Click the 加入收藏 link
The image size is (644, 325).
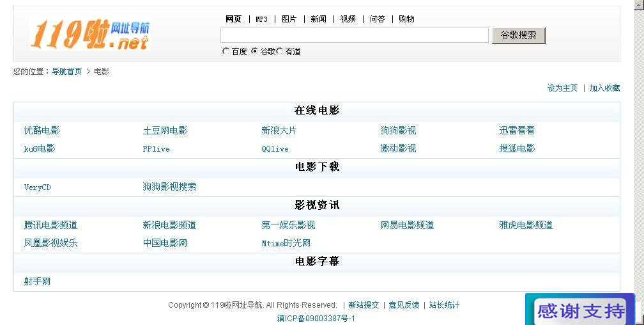[604, 88]
